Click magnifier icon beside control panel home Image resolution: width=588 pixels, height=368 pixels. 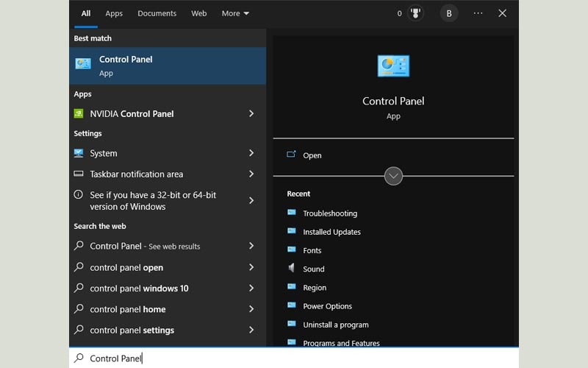[79, 308]
